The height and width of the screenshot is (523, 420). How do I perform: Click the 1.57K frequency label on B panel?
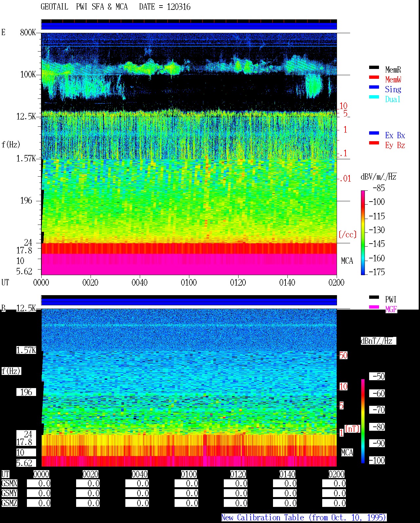point(26,350)
